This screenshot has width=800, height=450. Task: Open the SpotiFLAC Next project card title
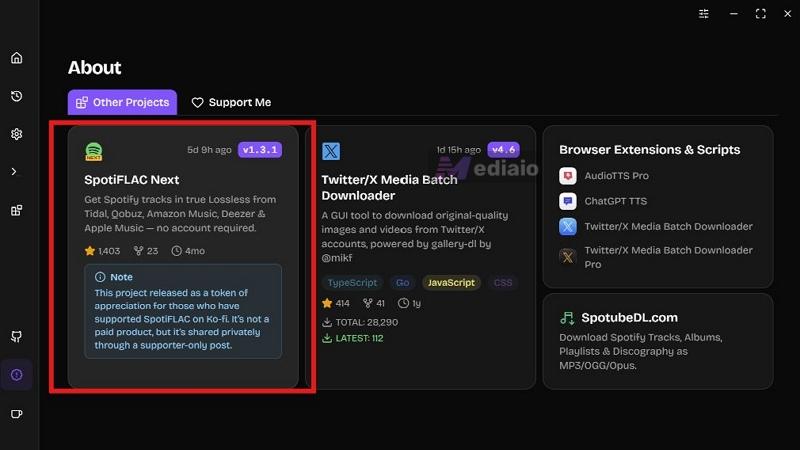tap(132, 180)
